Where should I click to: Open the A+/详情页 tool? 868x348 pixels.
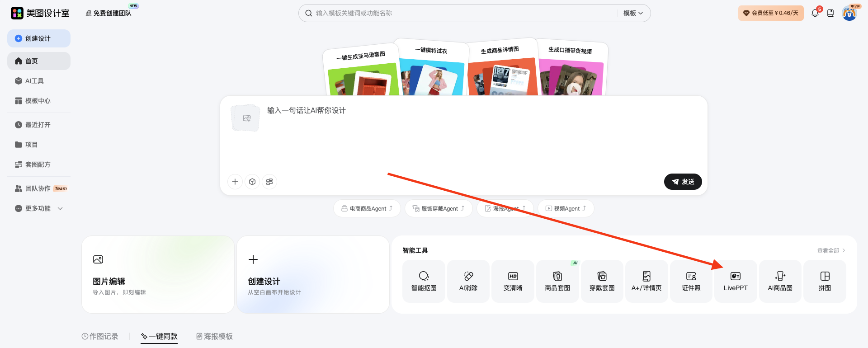646,281
